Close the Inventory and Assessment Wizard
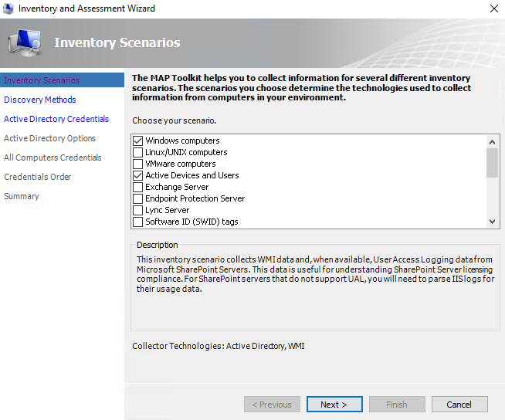Viewport: 505px width, 420px height. (493, 8)
